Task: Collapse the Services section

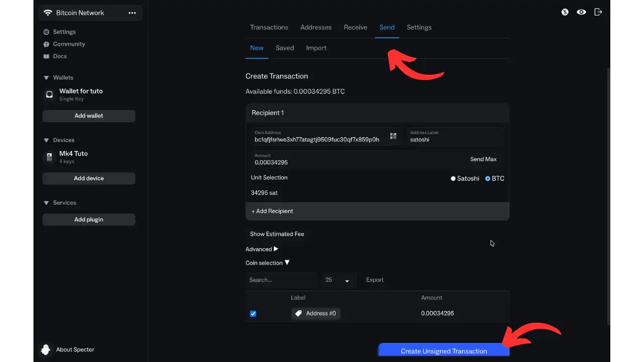Action: (x=47, y=203)
